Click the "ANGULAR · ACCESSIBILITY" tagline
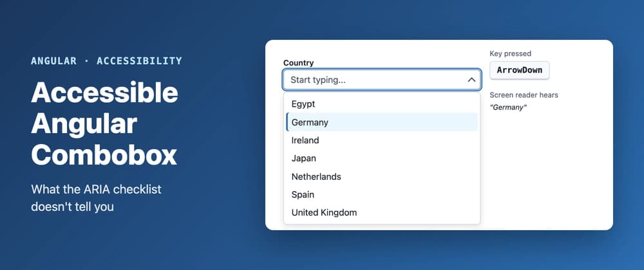644x270 pixels. [106, 61]
